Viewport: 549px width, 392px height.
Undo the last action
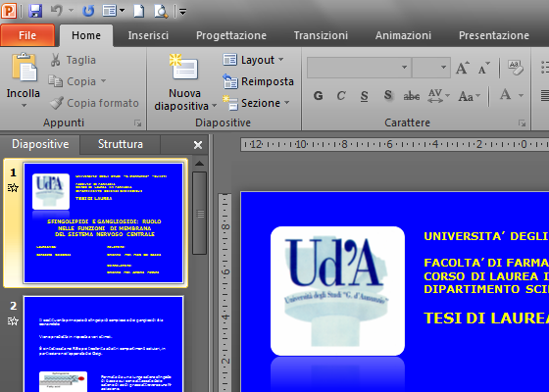[x=57, y=11]
